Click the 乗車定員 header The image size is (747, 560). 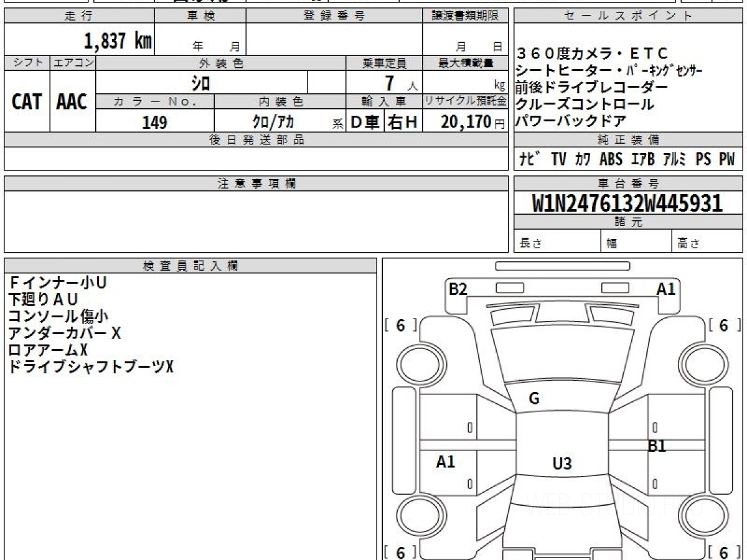point(384,63)
